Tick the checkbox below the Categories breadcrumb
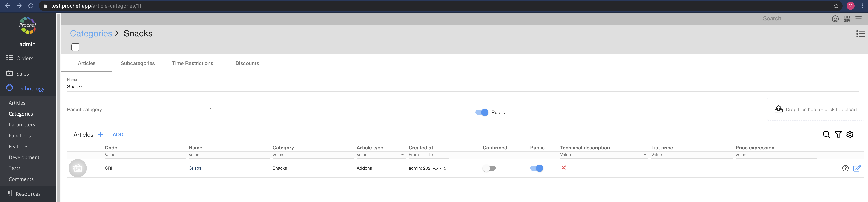868x202 pixels. [x=75, y=47]
